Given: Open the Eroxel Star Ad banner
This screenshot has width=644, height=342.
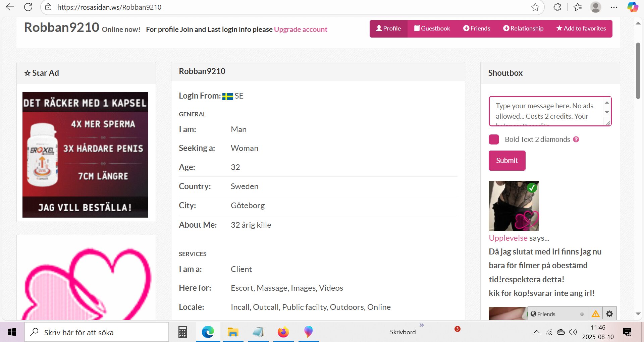Looking at the screenshot, I should pos(85,155).
